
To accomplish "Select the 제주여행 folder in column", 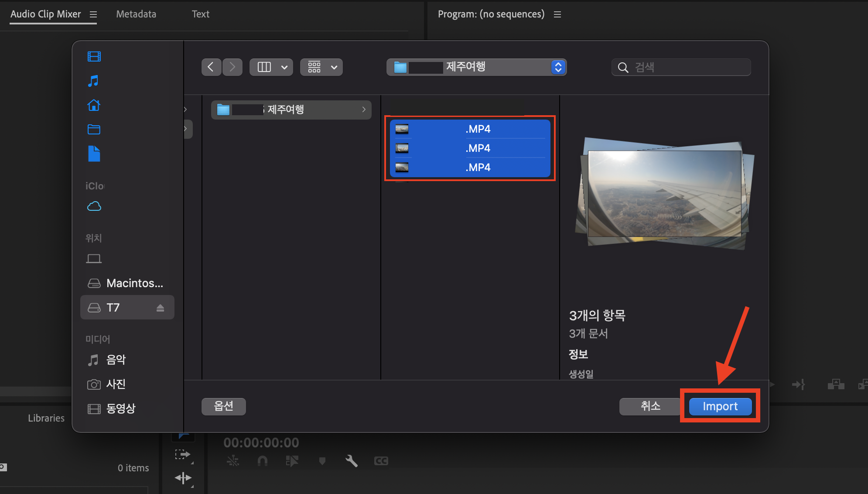I will [291, 110].
